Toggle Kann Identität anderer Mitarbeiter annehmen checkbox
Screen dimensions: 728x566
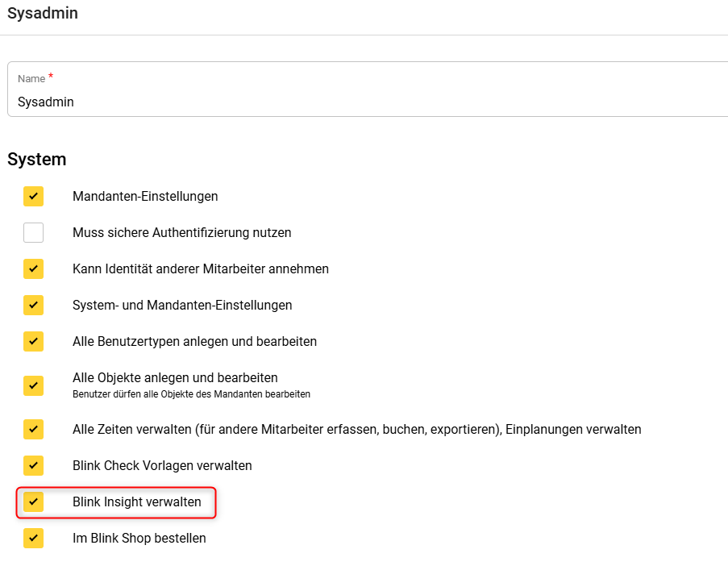[33, 268]
